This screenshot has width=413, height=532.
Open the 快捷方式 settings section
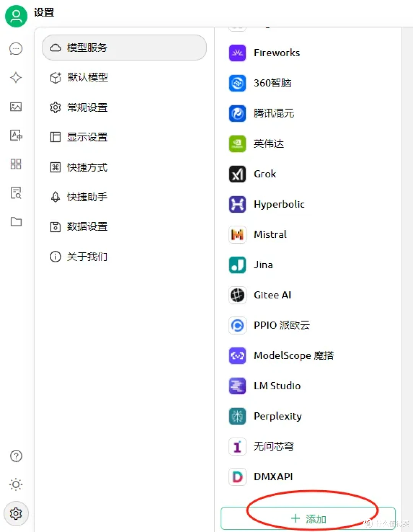(124, 167)
